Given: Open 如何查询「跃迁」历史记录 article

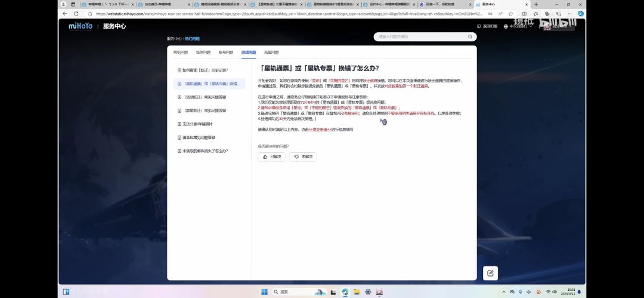Looking at the screenshot, I should [205, 70].
